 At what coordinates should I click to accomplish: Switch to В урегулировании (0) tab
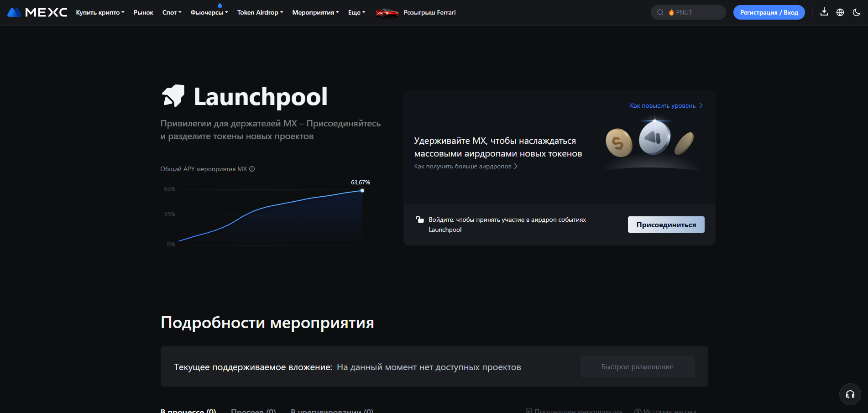pos(332,410)
